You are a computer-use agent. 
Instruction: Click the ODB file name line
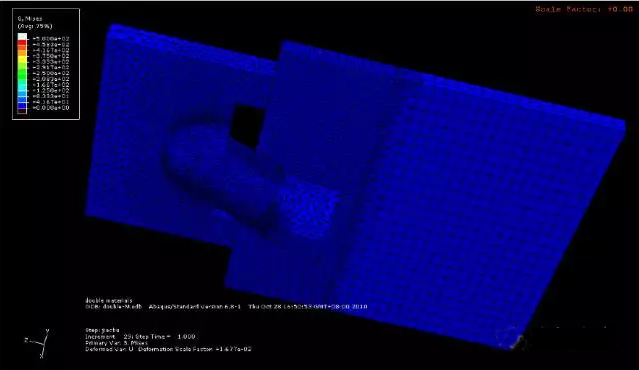click(x=226, y=306)
